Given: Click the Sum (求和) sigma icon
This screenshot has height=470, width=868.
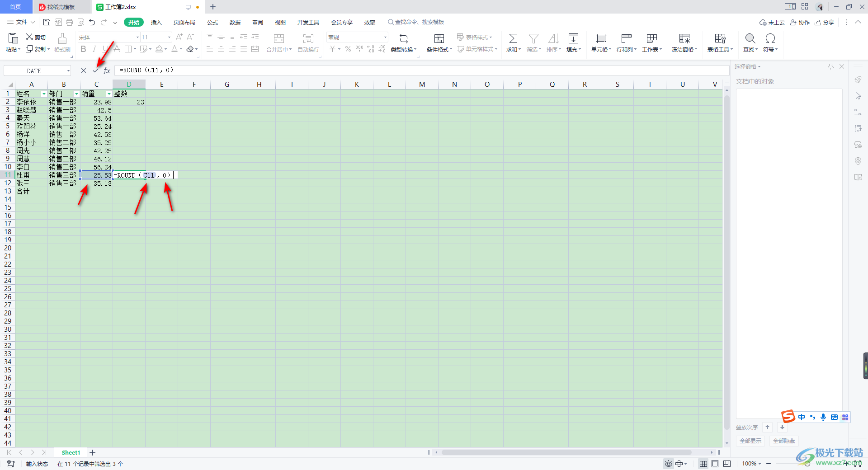Looking at the screenshot, I should tap(513, 38).
